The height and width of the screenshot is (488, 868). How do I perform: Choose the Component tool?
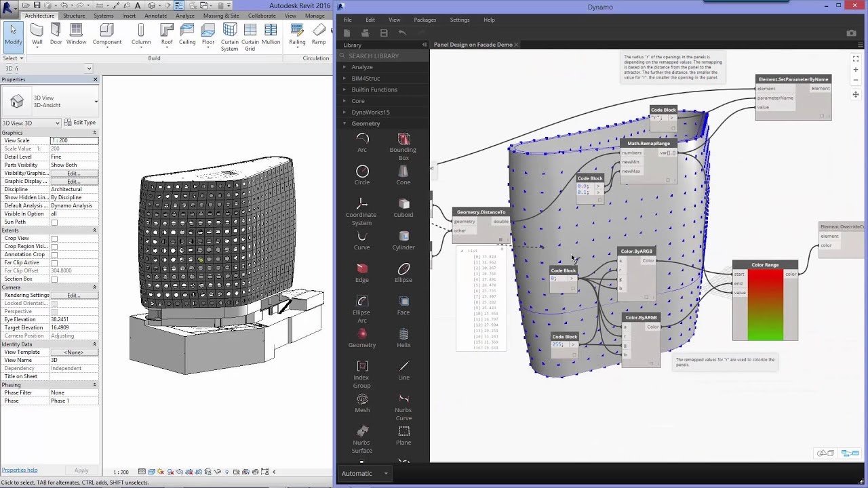107,35
